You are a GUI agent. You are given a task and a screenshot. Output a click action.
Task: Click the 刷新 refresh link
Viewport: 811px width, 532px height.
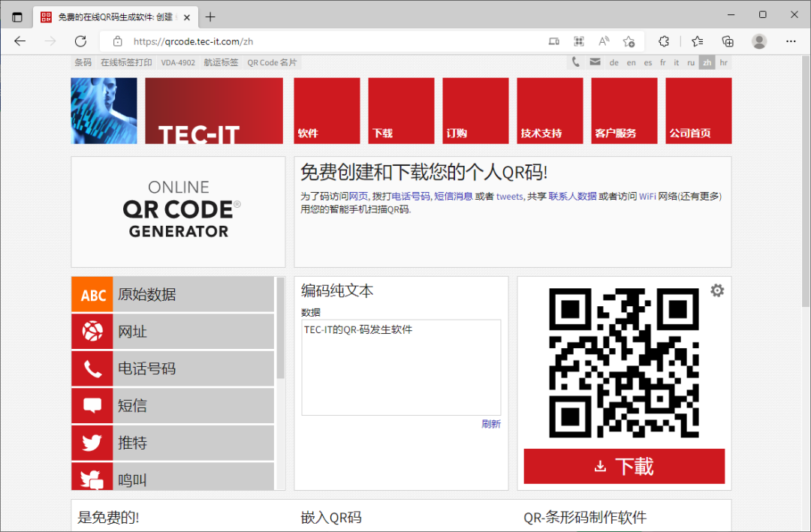coord(491,424)
